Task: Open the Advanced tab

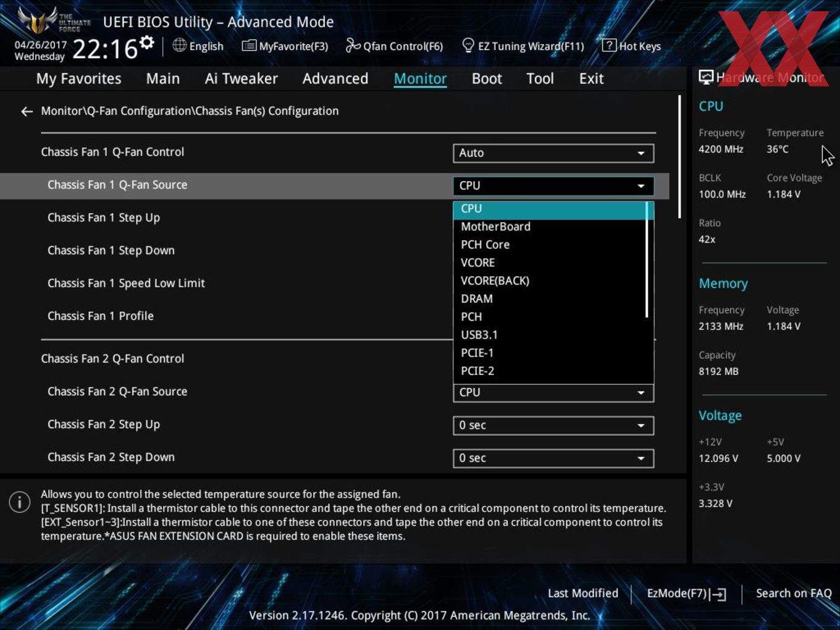Action: click(335, 78)
